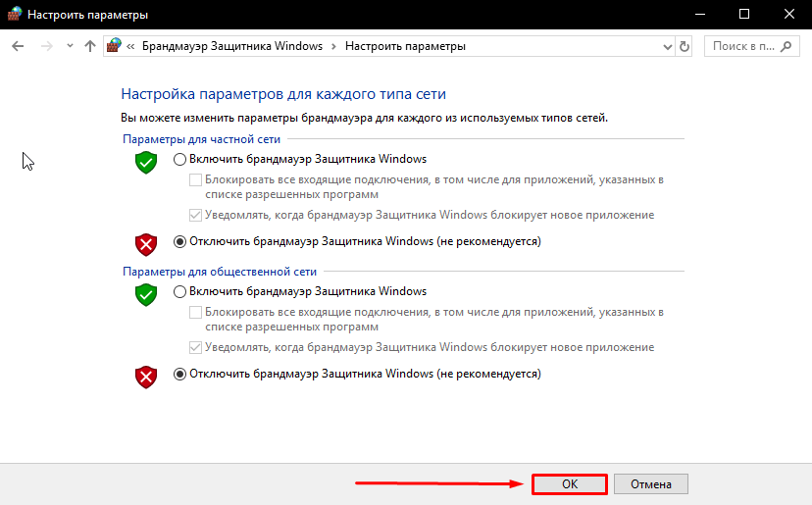Go back with the left arrow
Screen dimensions: 812x505
click(18, 46)
